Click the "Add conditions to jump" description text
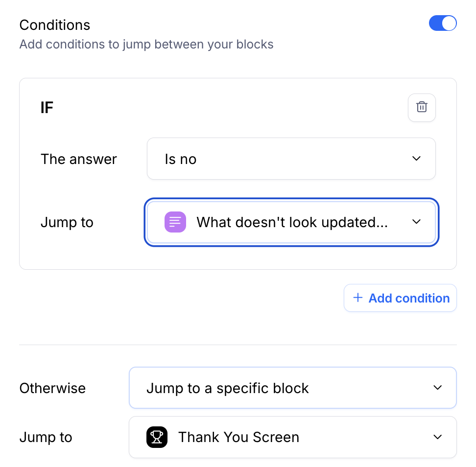Screen dimensions: 476x467 pyautogui.click(x=146, y=45)
